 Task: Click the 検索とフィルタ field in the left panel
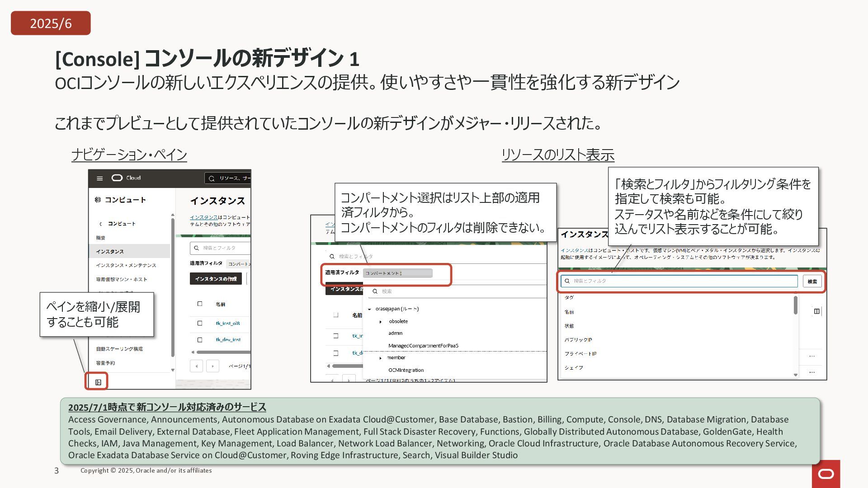220,248
